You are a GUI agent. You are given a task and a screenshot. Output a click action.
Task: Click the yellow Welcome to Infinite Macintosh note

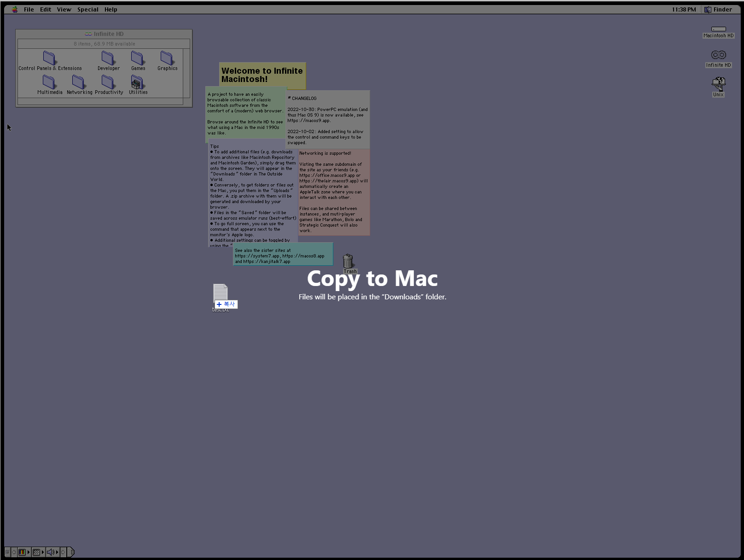[262, 75]
